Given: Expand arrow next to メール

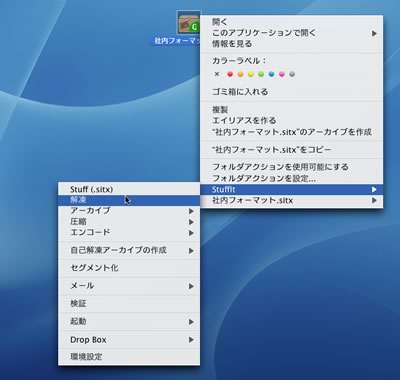Looking at the screenshot, I should point(191,286).
